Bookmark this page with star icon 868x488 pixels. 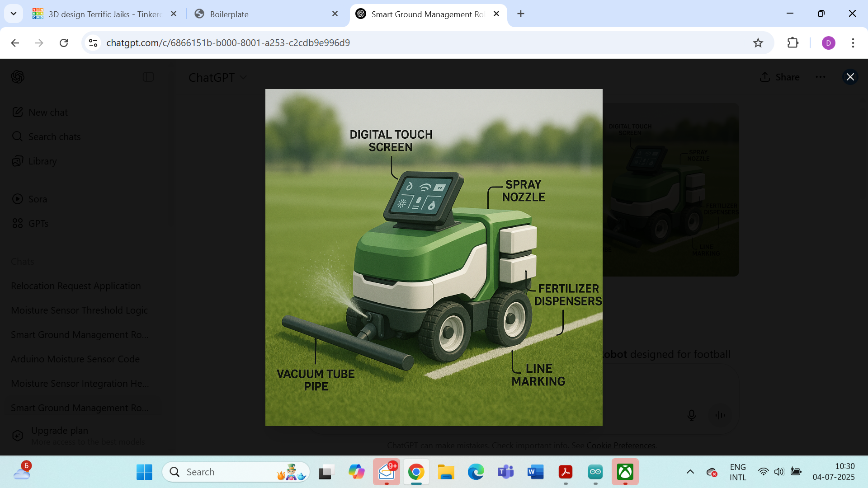click(x=758, y=43)
